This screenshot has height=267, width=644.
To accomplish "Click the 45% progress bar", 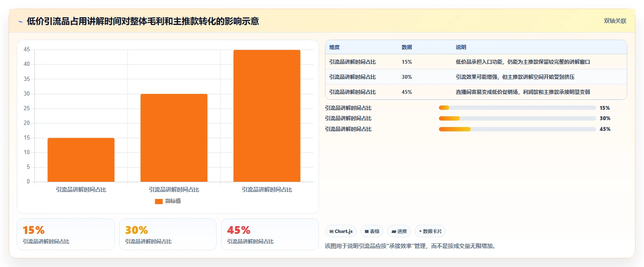I will (x=517, y=129).
